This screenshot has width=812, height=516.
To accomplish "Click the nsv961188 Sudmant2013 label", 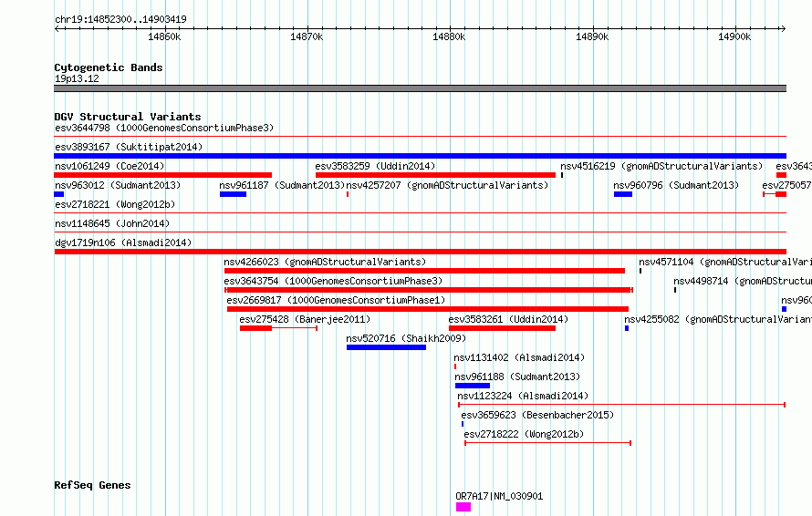I will (x=517, y=377).
